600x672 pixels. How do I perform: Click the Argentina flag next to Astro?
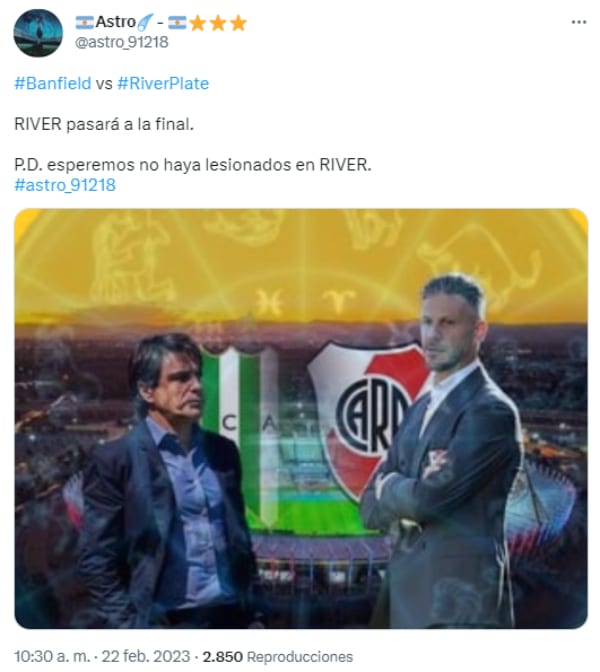[x=84, y=22]
